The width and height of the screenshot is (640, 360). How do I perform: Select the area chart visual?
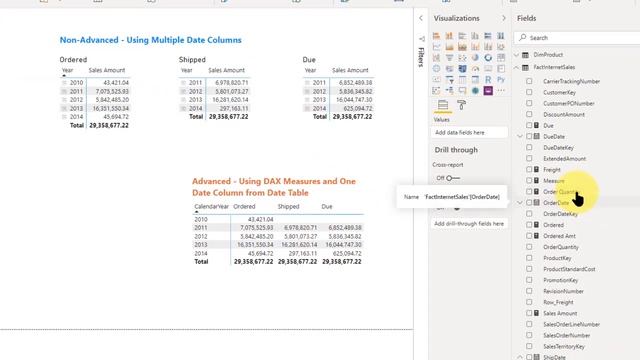[449, 47]
